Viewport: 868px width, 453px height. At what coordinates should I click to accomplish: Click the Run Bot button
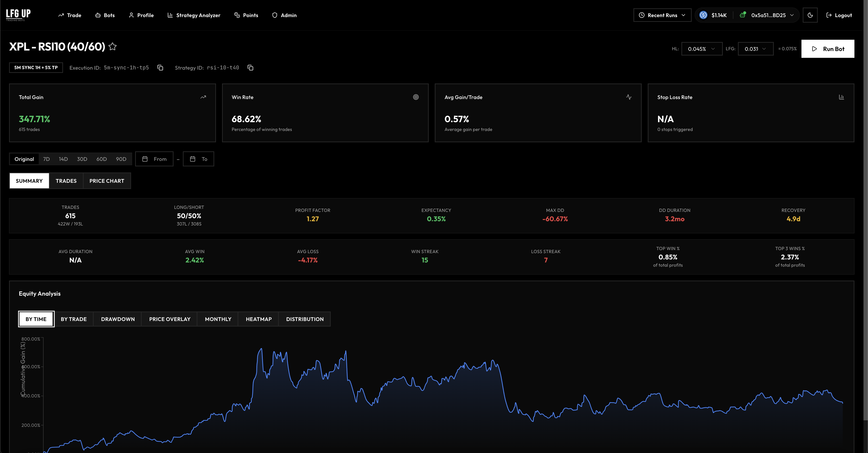(828, 49)
